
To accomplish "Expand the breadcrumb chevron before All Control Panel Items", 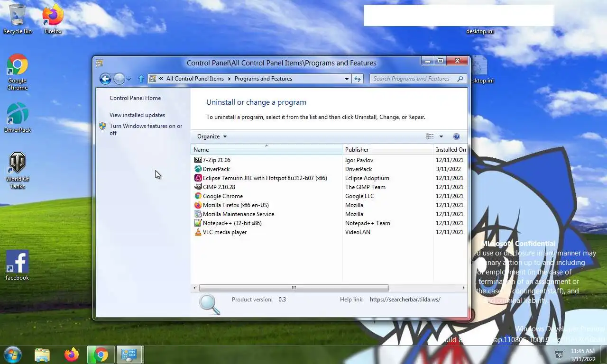I will tap(161, 79).
